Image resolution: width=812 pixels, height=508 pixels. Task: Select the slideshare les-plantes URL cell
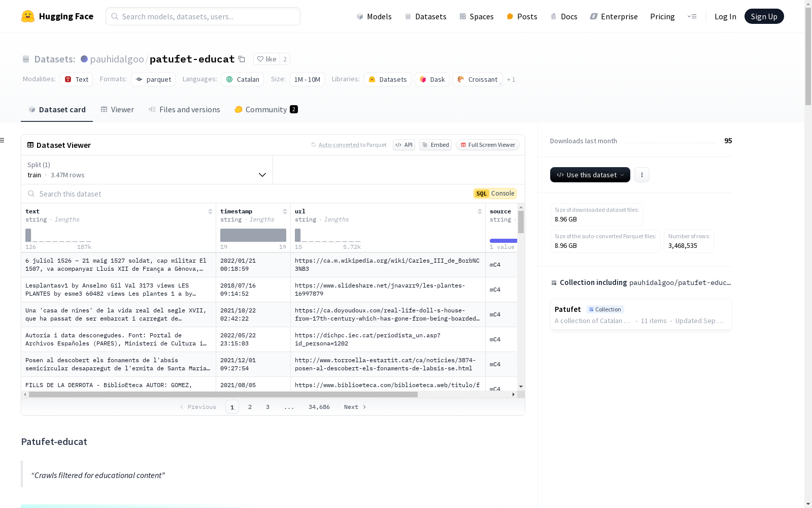tap(388, 290)
